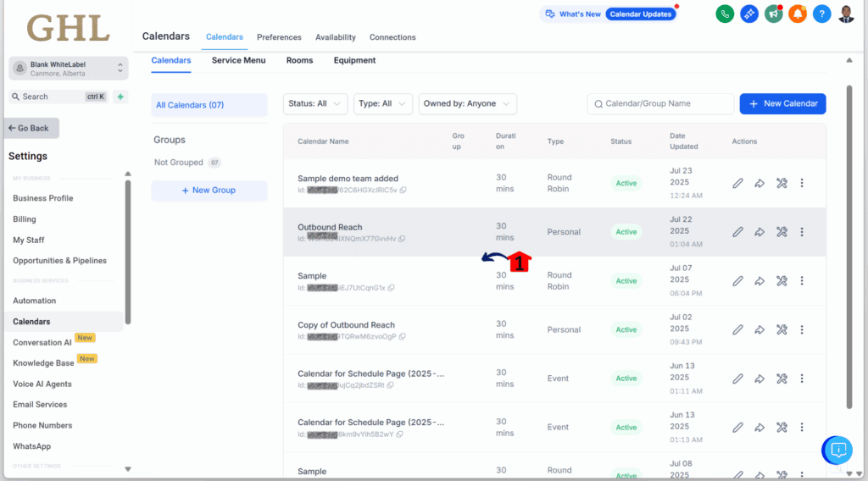
Task: Open more options for Sample demo team added
Action: click(802, 183)
